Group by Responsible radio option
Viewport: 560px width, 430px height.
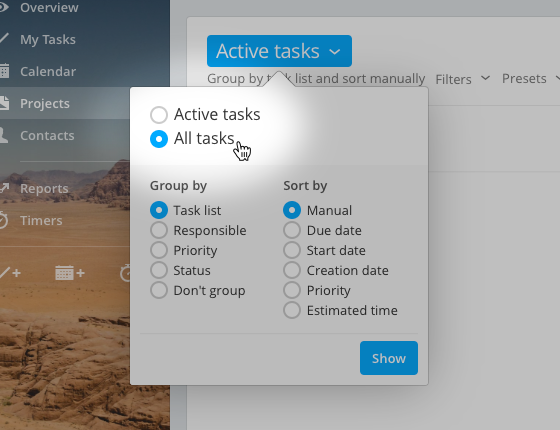(x=159, y=230)
